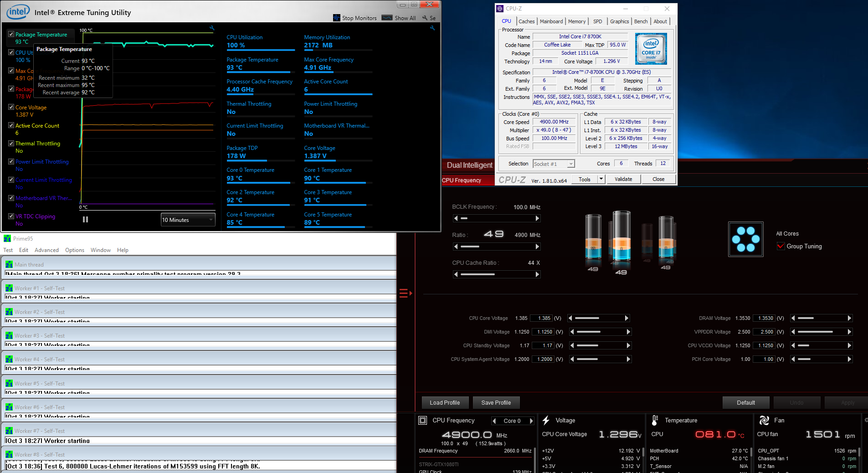Select the CPU Frequency tab in Dual Intelligent
Viewport: 868px width, 473px height.
click(x=468, y=180)
